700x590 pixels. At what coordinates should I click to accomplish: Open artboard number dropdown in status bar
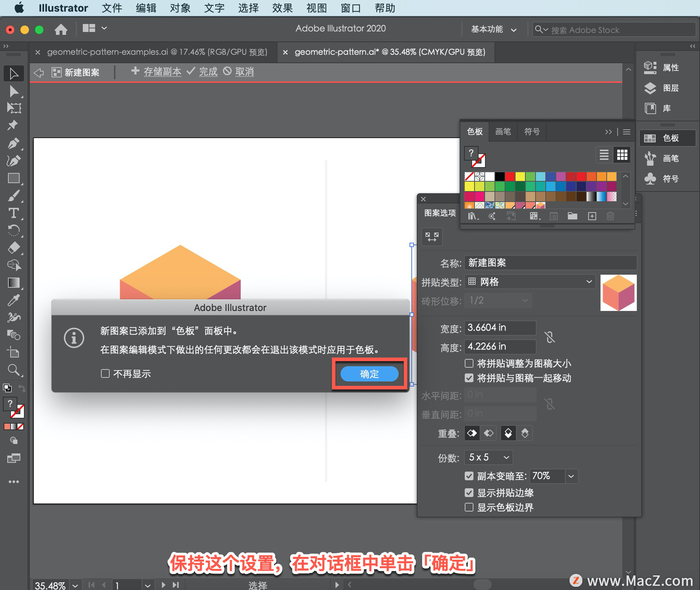pos(147,585)
